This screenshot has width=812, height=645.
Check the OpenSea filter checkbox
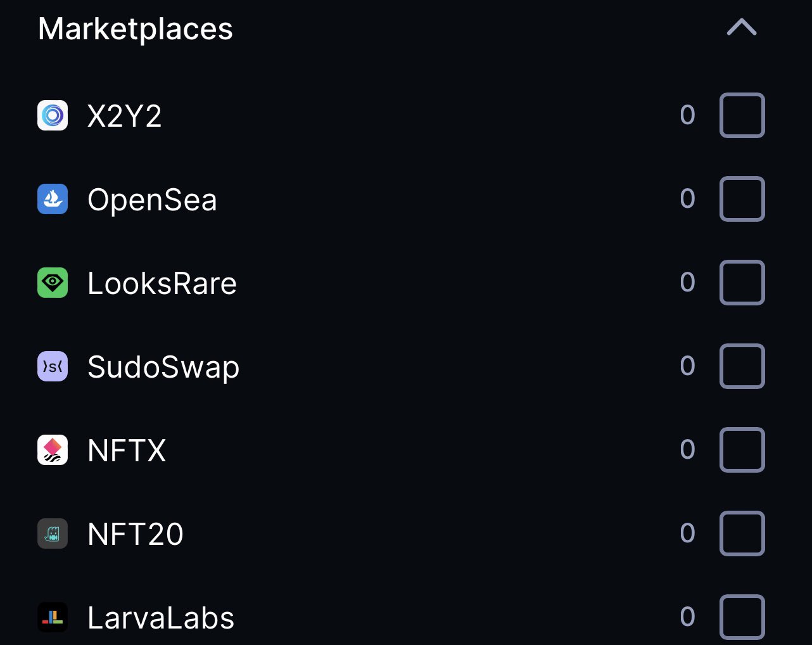point(742,199)
